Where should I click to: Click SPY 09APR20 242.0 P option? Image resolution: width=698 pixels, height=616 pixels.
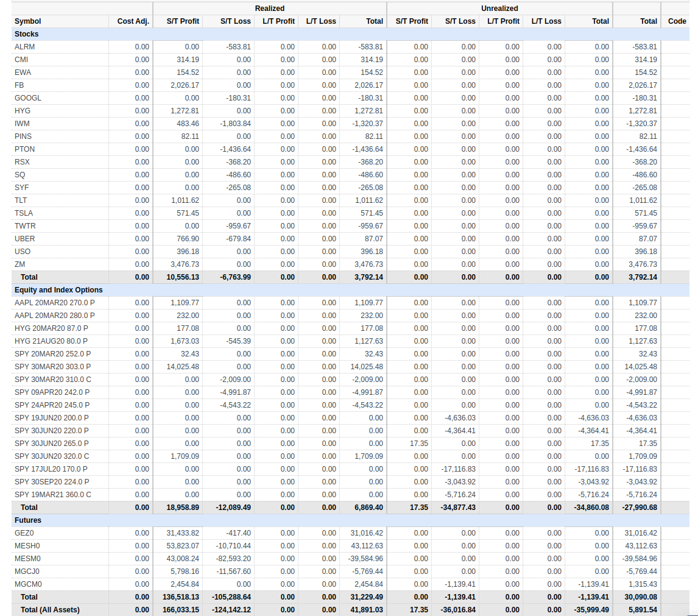click(52, 392)
